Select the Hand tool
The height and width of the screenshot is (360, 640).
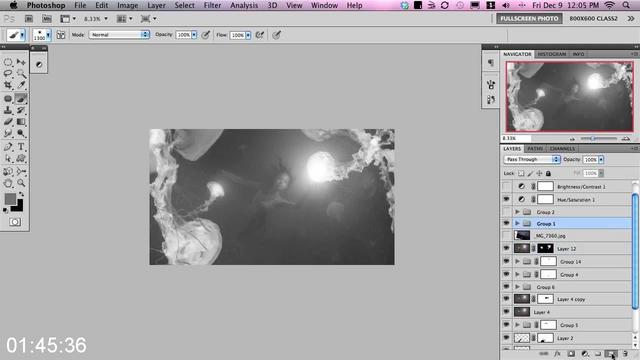tap(8, 184)
